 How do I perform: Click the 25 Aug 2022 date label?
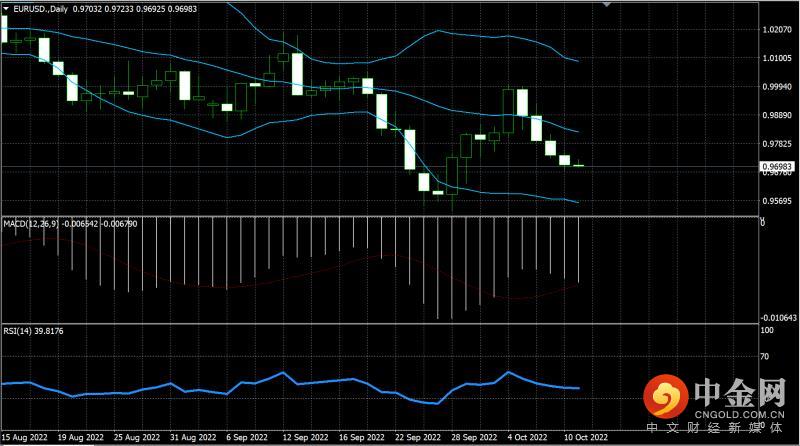coord(137,437)
